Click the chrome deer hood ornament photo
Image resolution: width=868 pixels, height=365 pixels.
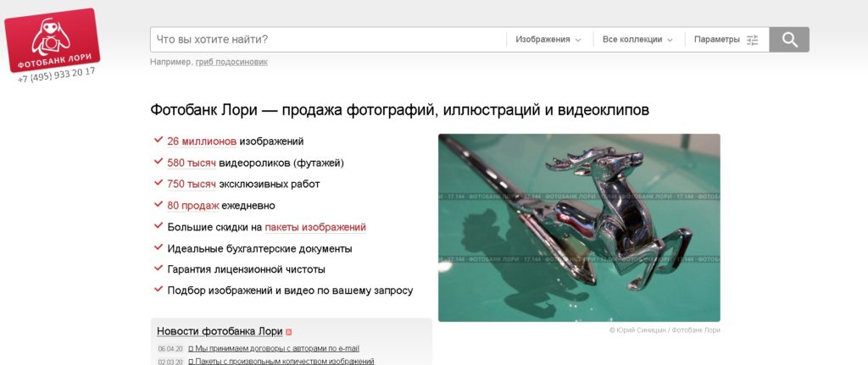[578, 227]
